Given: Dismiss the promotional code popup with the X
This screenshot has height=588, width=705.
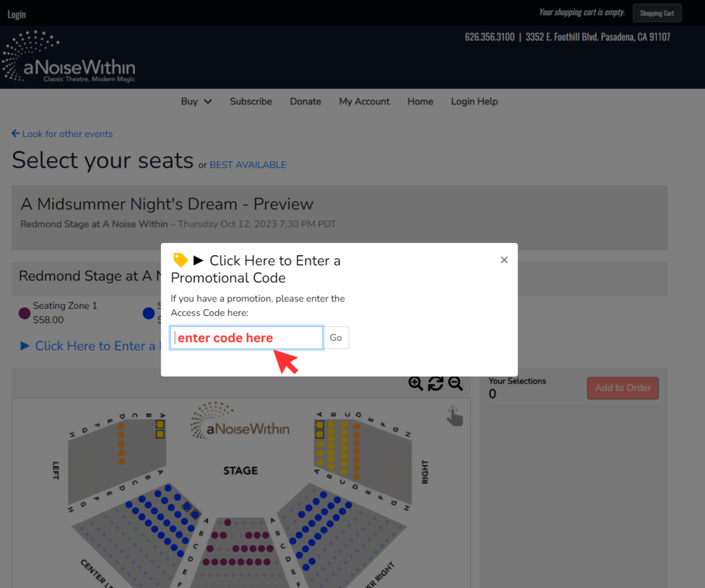Looking at the screenshot, I should pos(504,260).
